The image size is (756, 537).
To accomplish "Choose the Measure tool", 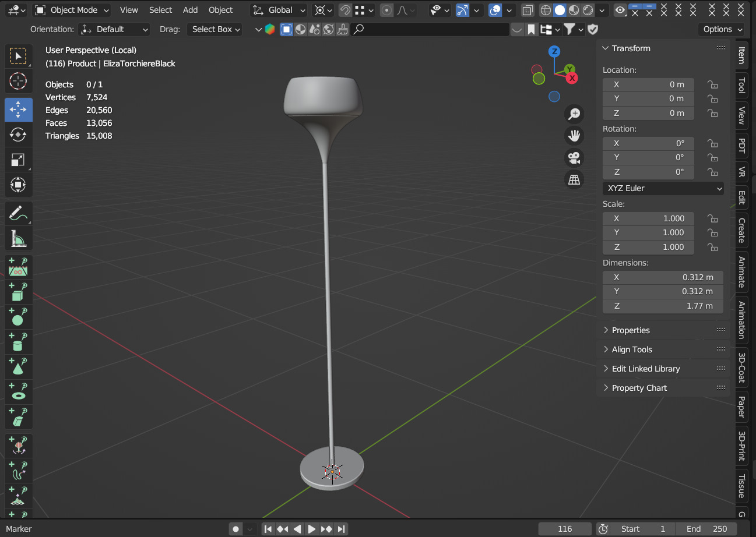I will coord(18,238).
